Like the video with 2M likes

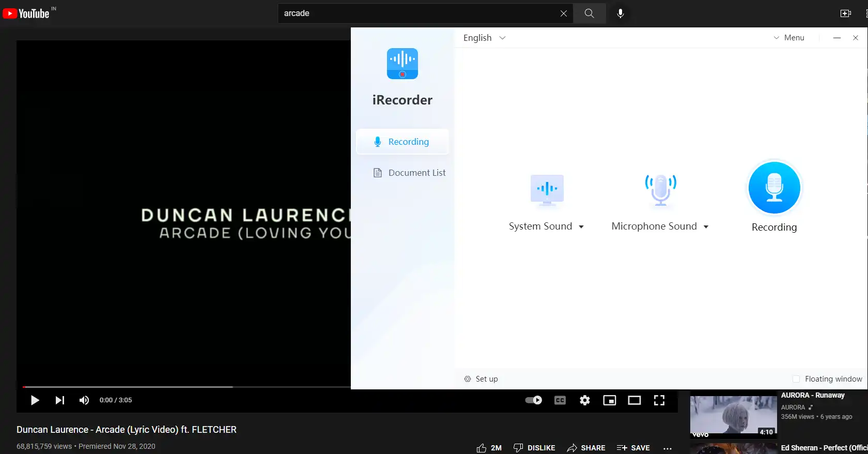point(489,448)
